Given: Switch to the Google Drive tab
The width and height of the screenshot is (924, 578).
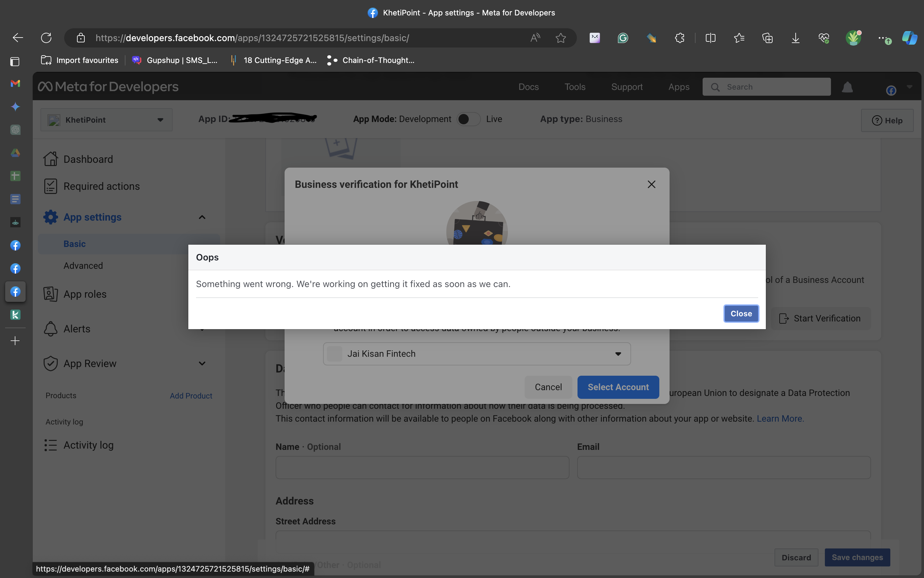Looking at the screenshot, I should point(15,153).
